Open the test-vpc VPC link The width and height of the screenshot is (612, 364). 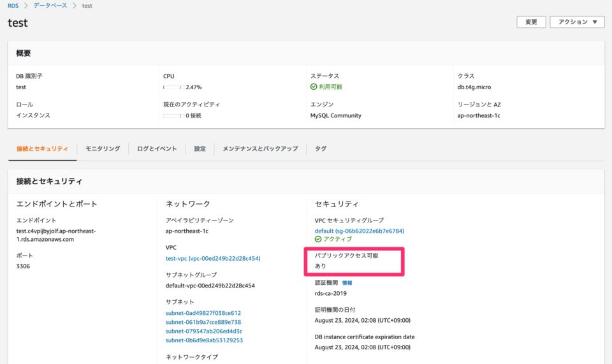(213, 258)
